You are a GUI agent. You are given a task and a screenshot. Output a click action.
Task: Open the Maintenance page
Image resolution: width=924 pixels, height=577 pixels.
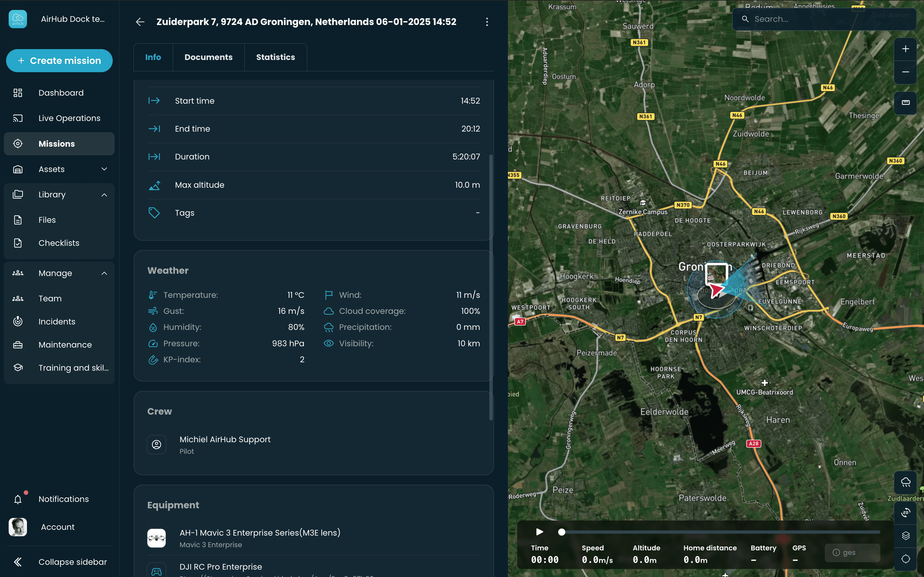coord(59,345)
